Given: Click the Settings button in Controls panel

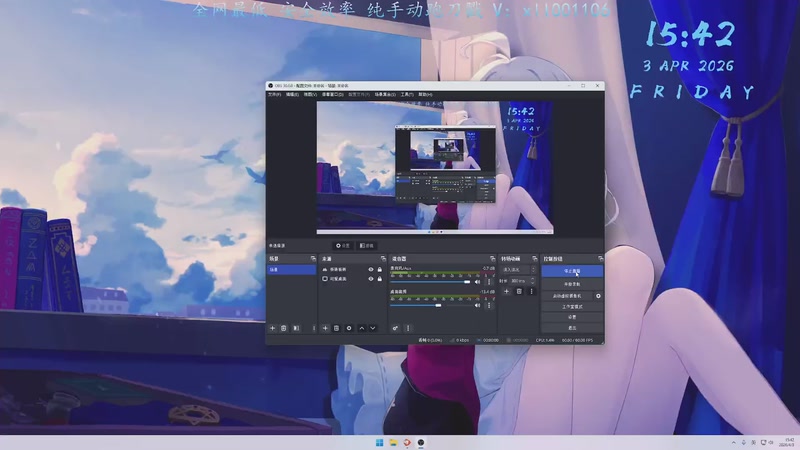Looking at the screenshot, I should (572, 317).
